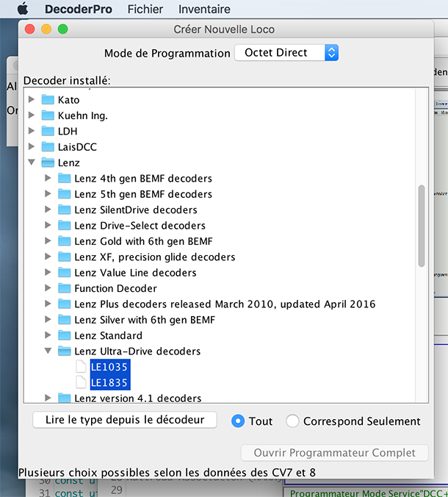Click Lenz version 4.1 folder icon

(65, 398)
